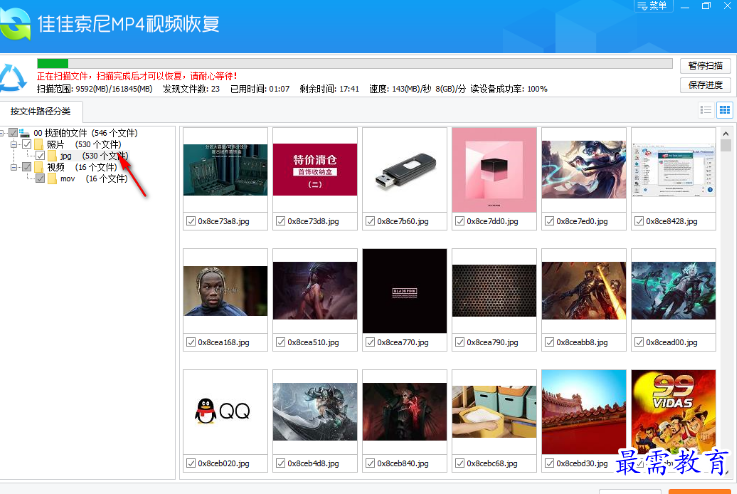Uncheck file 0x8ce73d8.jpg
737x494 pixels.
point(281,221)
